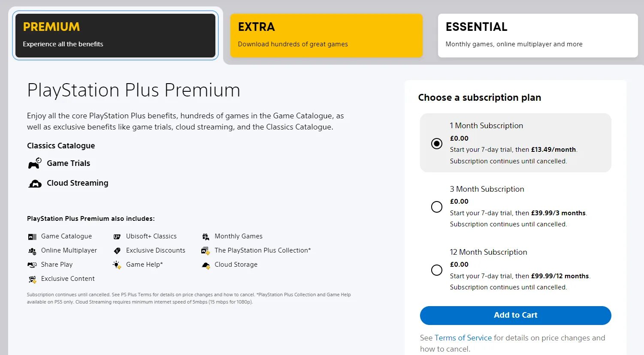Viewport: 644px width, 355px height.
Task: Click the Game Trials controller icon
Action: point(35,163)
